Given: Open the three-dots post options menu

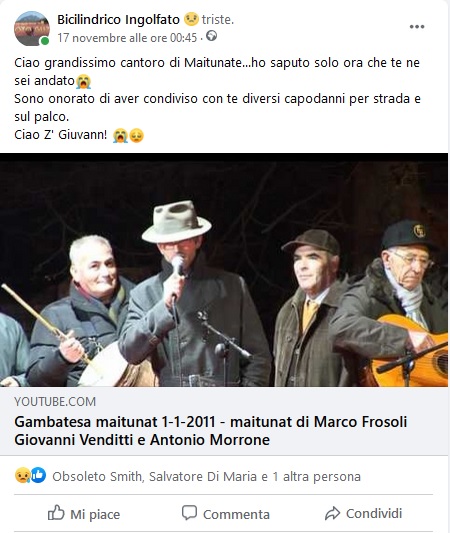Looking at the screenshot, I should coord(417,27).
